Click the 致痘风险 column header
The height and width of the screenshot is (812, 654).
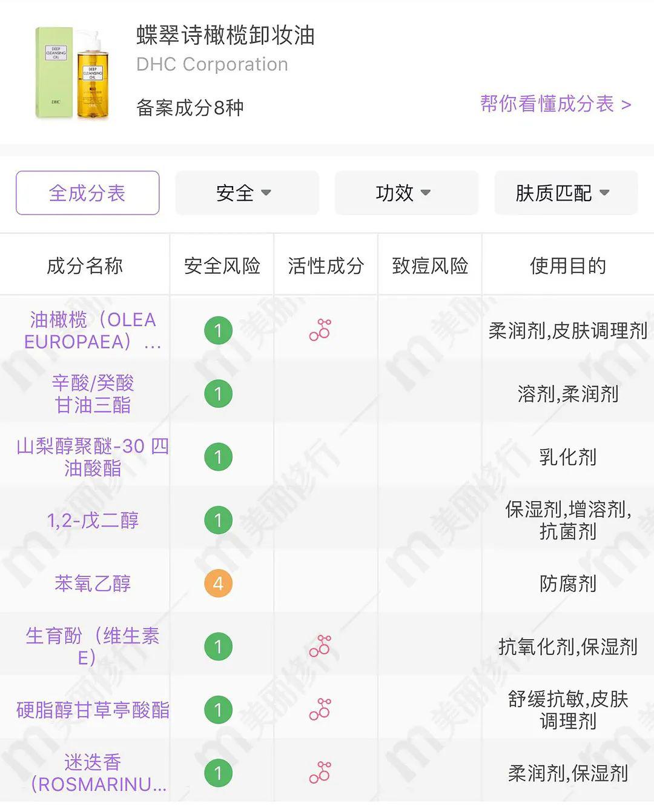(x=430, y=265)
